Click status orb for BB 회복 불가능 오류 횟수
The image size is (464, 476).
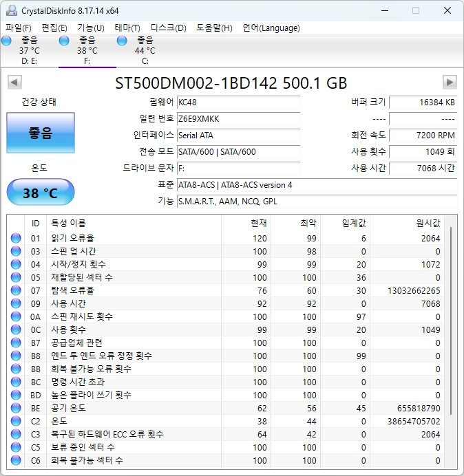pyautogui.click(x=16, y=369)
